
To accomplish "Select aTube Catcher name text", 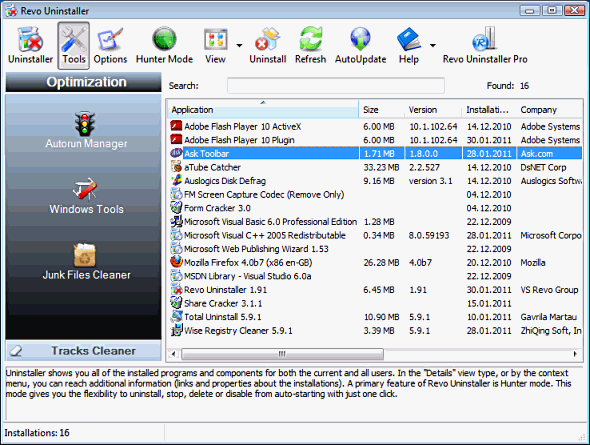I will (x=212, y=167).
